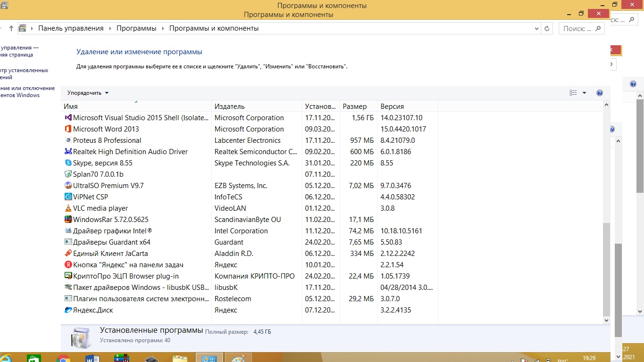Sort by the Установлено column header
The image size is (644, 362).
click(x=321, y=107)
